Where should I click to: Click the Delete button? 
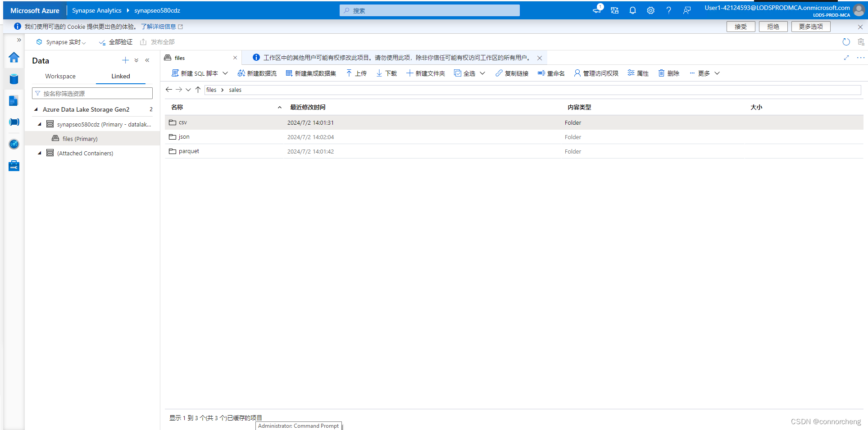668,73
